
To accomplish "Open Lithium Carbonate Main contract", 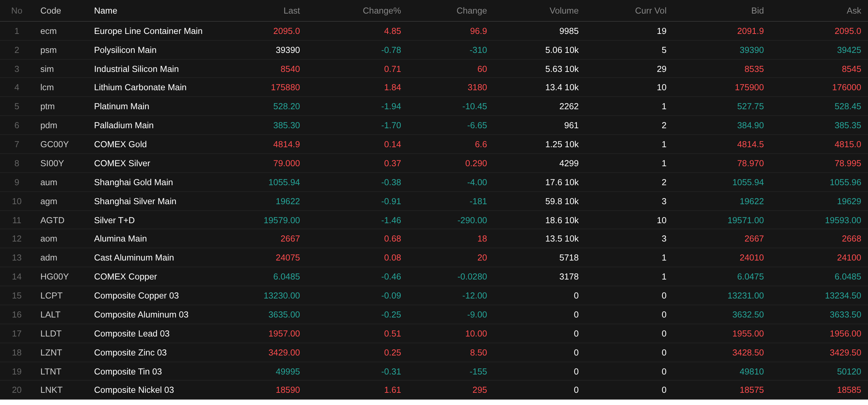I will tap(140, 88).
